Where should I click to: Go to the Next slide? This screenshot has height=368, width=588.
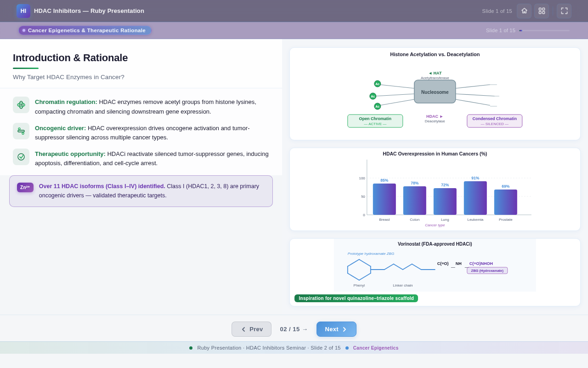[336, 329]
